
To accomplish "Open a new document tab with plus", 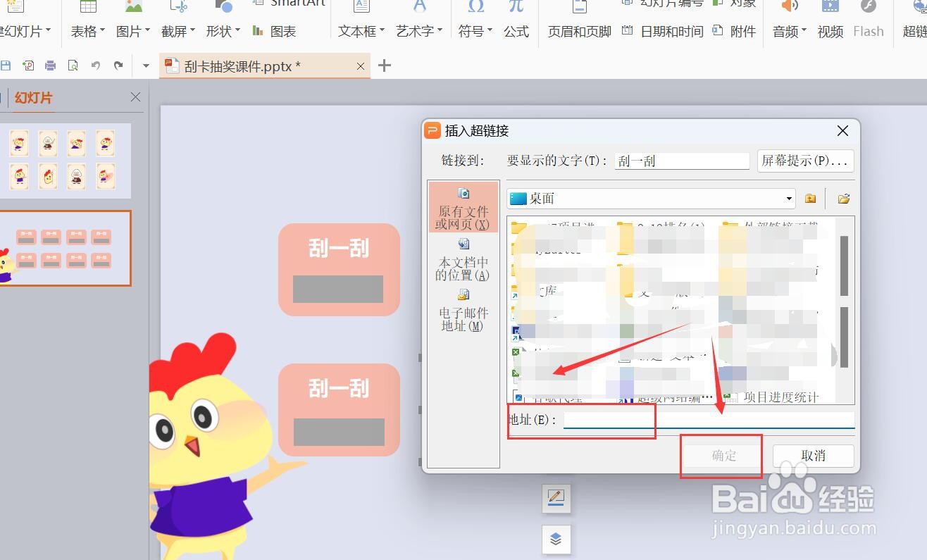I will [x=384, y=66].
